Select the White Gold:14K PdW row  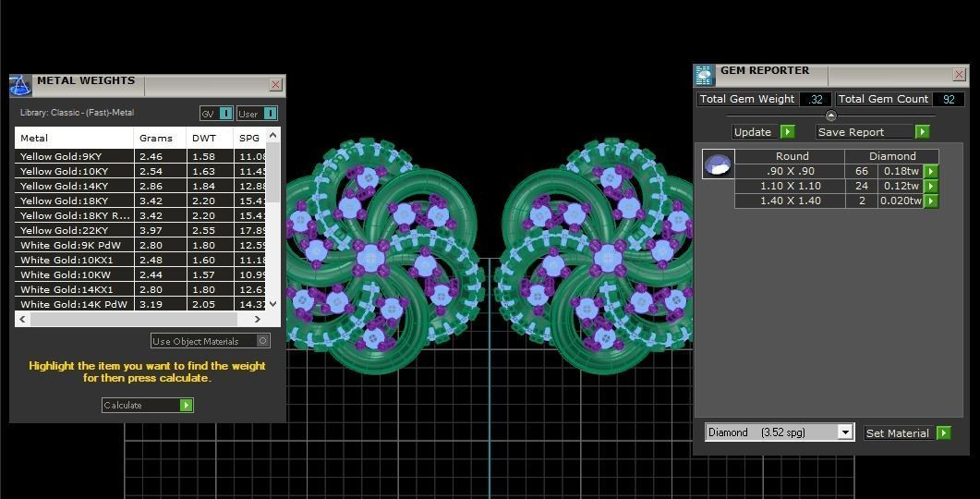click(140, 304)
